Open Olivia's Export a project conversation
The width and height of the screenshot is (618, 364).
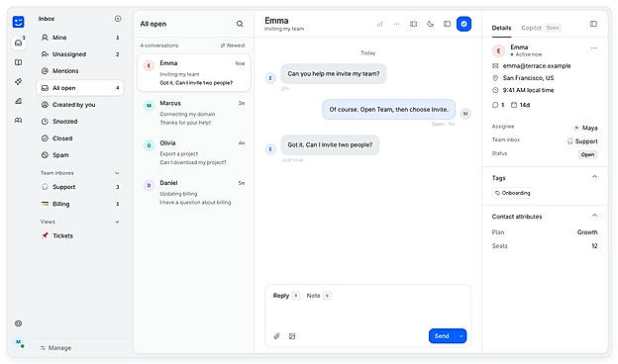tap(194, 152)
